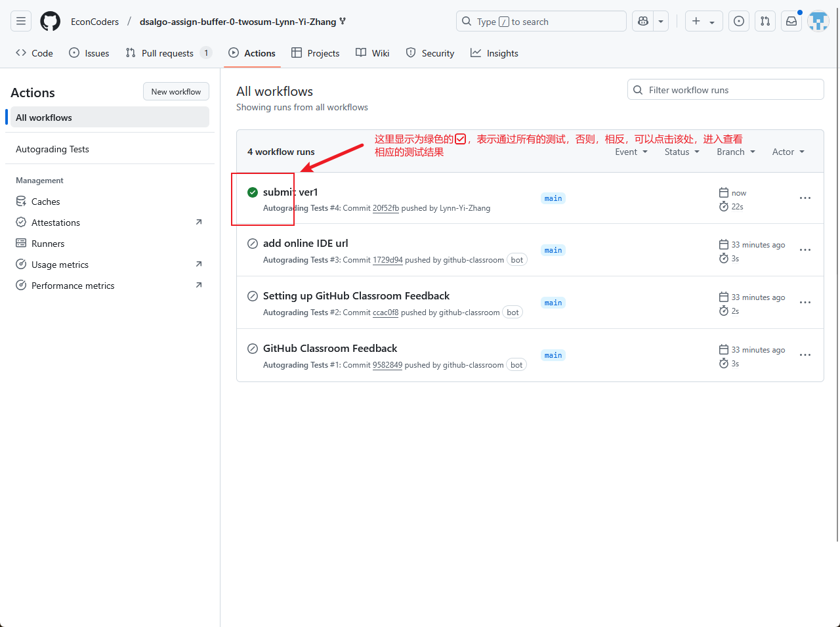
Task: Open the Branch filter dropdown
Action: [736, 152]
